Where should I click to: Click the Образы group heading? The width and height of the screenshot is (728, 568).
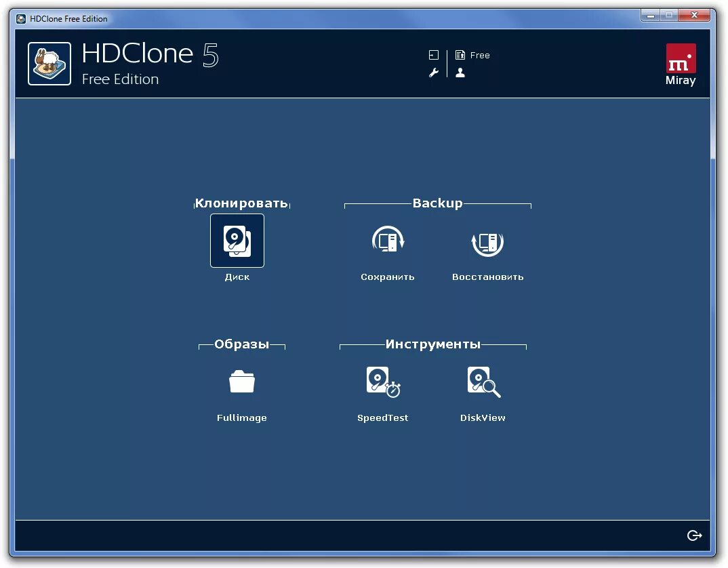241,344
